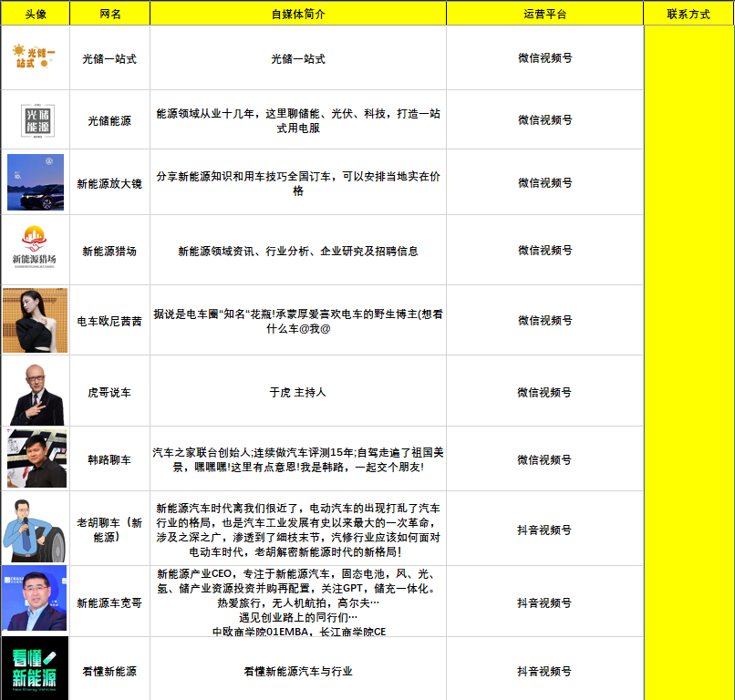Select 抖音视频号 cell in 看懂新能源 row
This screenshot has height=700, width=735.
544,672
